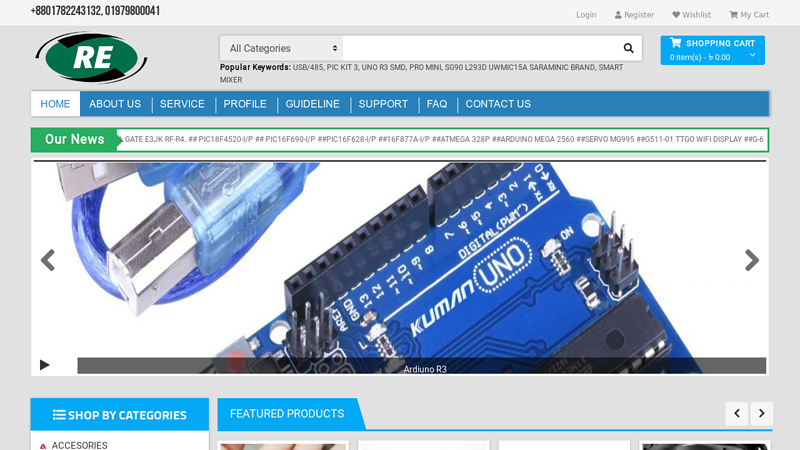Screen dimensions: 800x450
Task: Open the Login link
Action: click(x=586, y=15)
